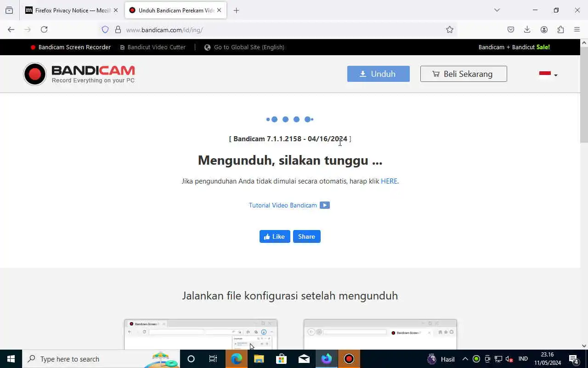Switch to Firefox Privacy Notice tab
Viewport: 588px width, 368px height.
coord(69,10)
